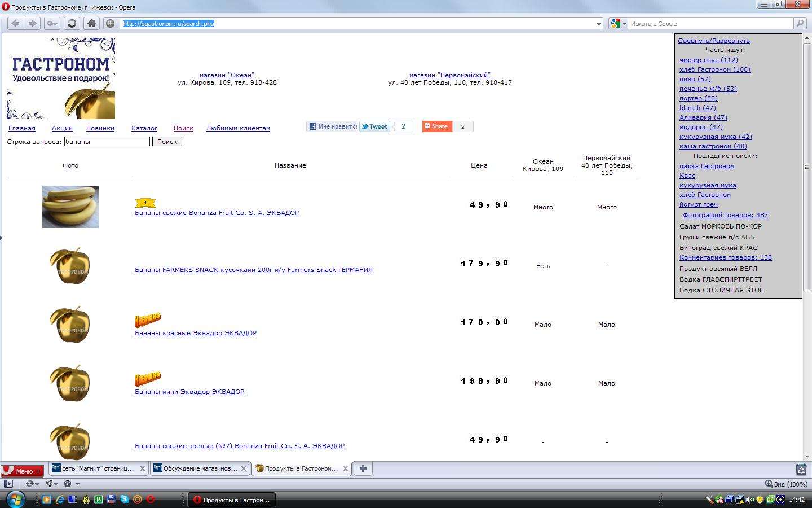Image resolution: width=812 pixels, height=508 pixels.
Task: Open Бананы свежие Bonanza Fruit ЭКВАДОР link
Action: 217,213
